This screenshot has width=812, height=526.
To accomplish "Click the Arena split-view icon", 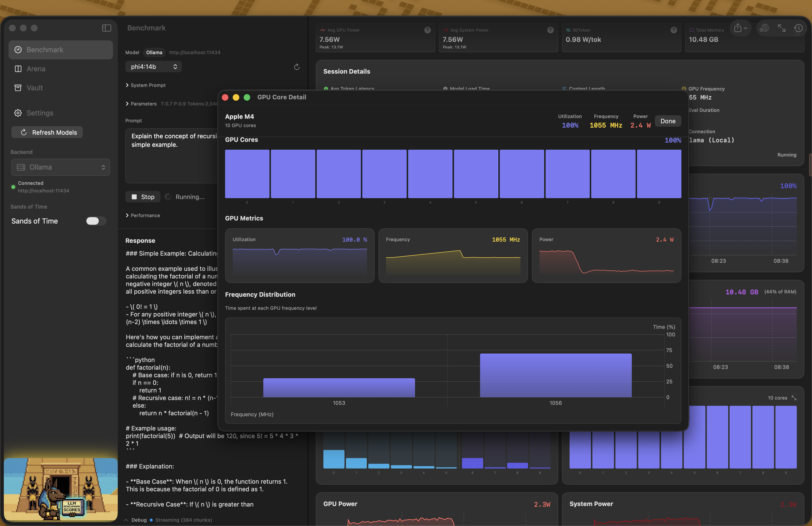I will coord(18,69).
